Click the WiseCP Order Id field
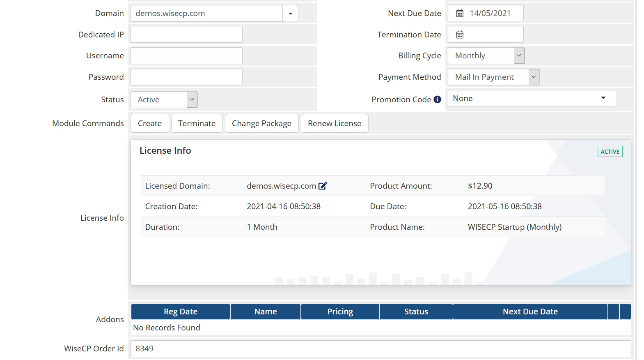 [380, 348]
